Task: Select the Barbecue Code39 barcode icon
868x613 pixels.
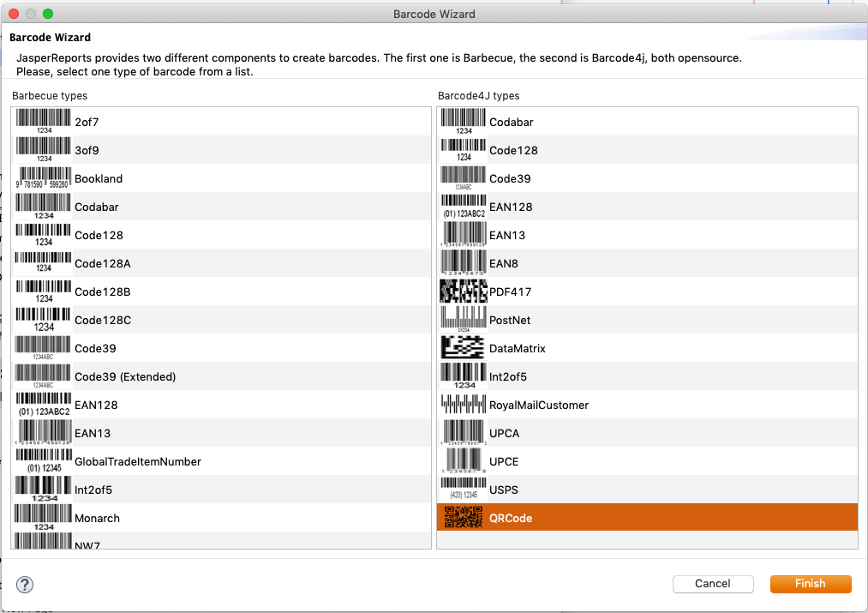Action: tap(43, 348)
